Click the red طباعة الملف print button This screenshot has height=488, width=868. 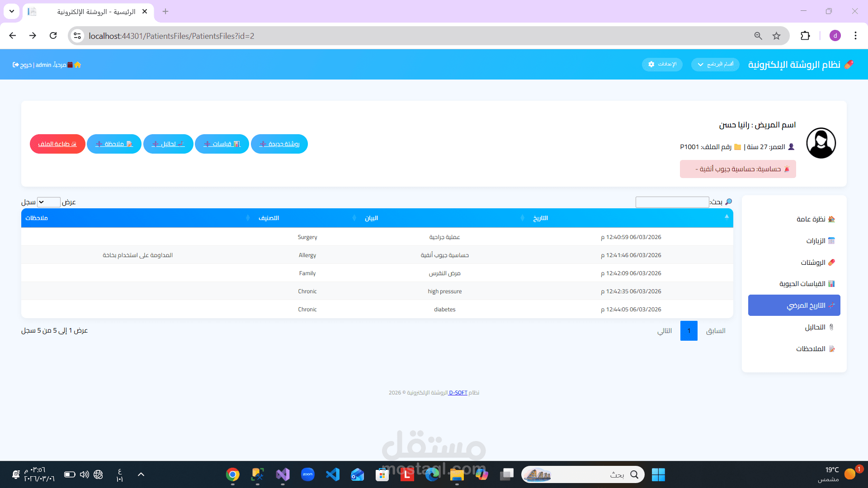(x=57, y=144)
